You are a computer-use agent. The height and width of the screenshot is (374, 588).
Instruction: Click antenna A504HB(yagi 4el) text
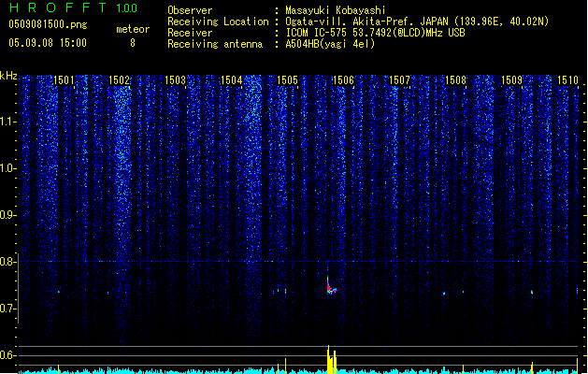330,44
